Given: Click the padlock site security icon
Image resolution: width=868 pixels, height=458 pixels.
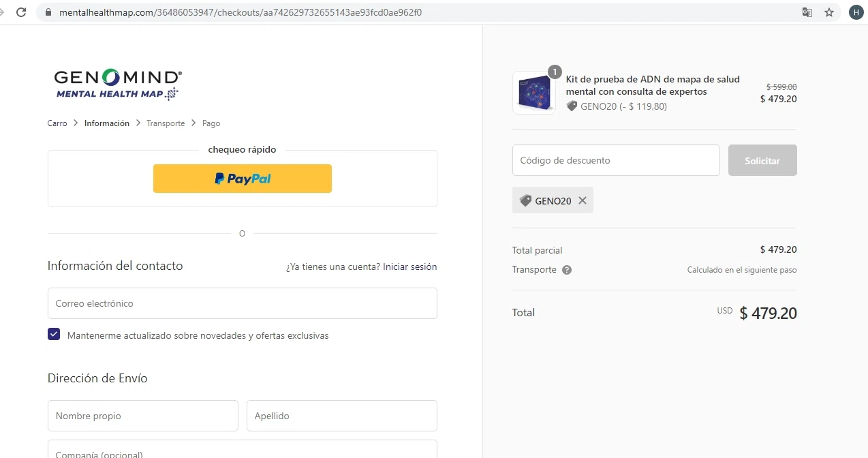Looking at the screenshot, I should [x=48, y=12].
